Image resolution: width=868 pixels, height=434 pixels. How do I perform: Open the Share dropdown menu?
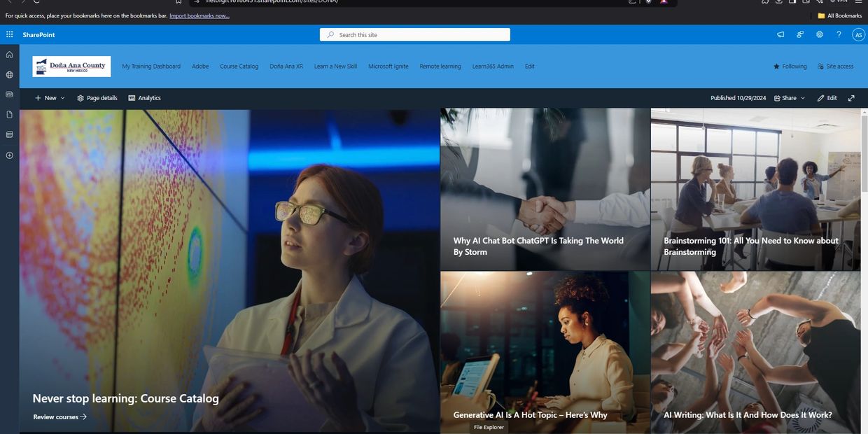click(x=790, y=98)
